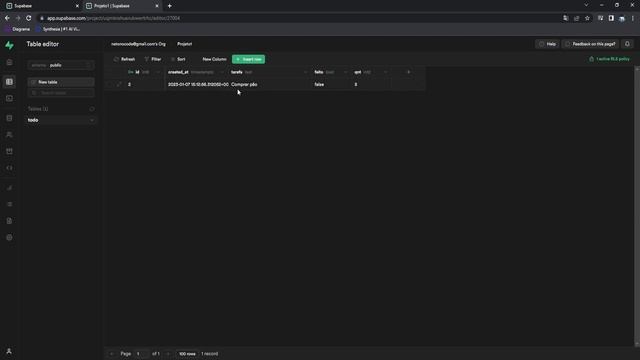Open the browser profile avatar
Image resolution: width=640 pixels, height=360 pixels.
tap(622, 18)
